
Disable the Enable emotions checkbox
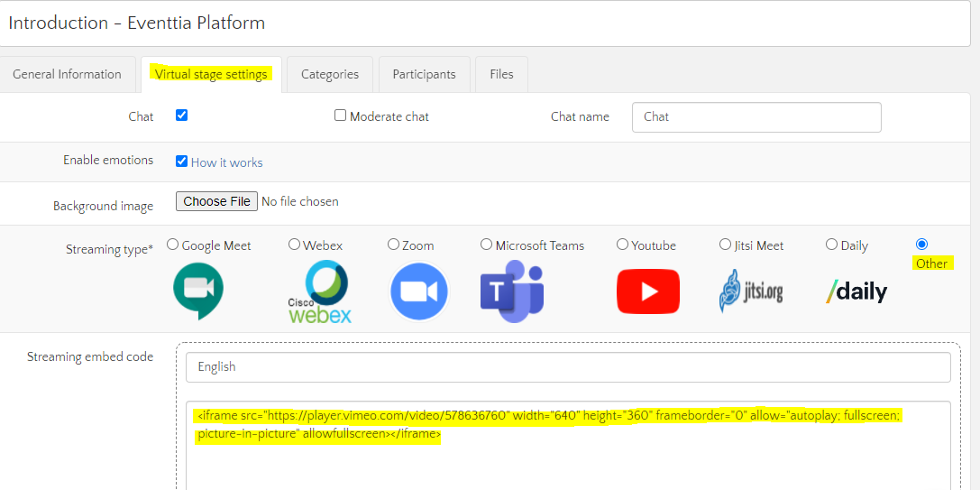pyautogui.click(x=182, y=162)
